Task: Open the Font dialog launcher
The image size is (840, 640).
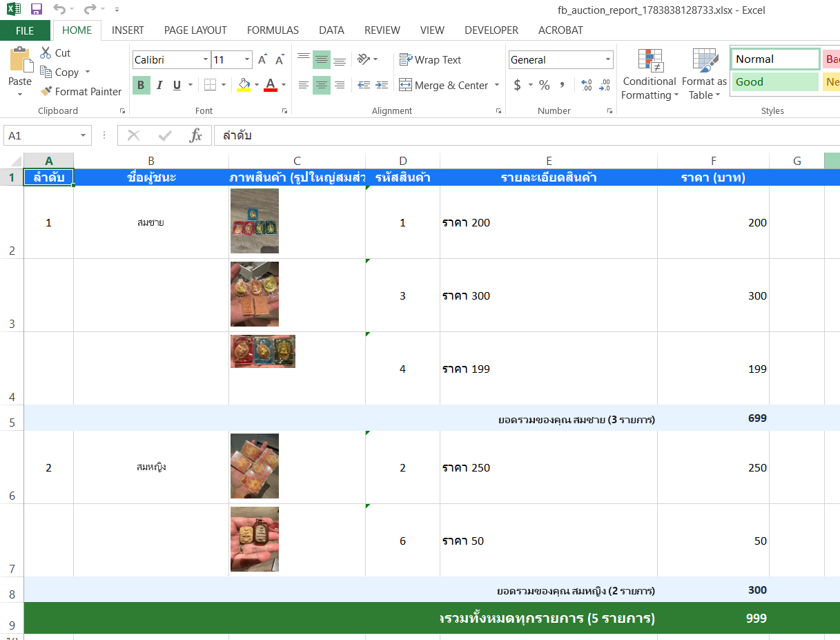Action: [284, 110]
